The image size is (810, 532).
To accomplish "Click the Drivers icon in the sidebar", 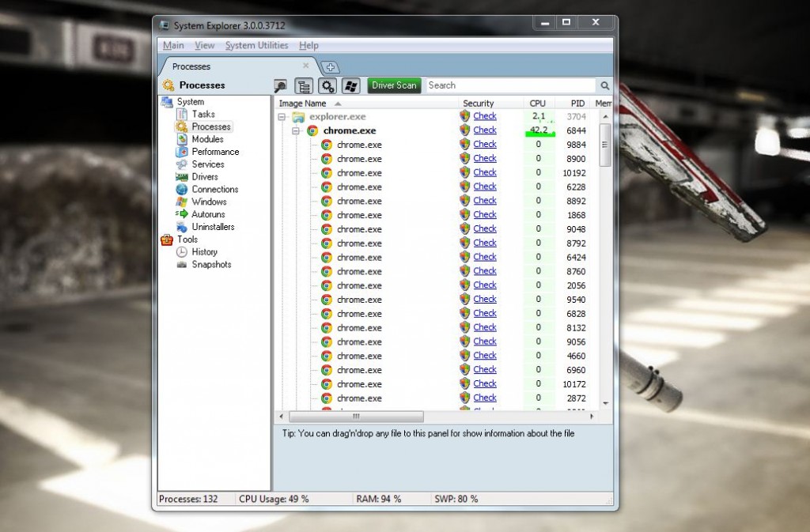I will 182,176.
